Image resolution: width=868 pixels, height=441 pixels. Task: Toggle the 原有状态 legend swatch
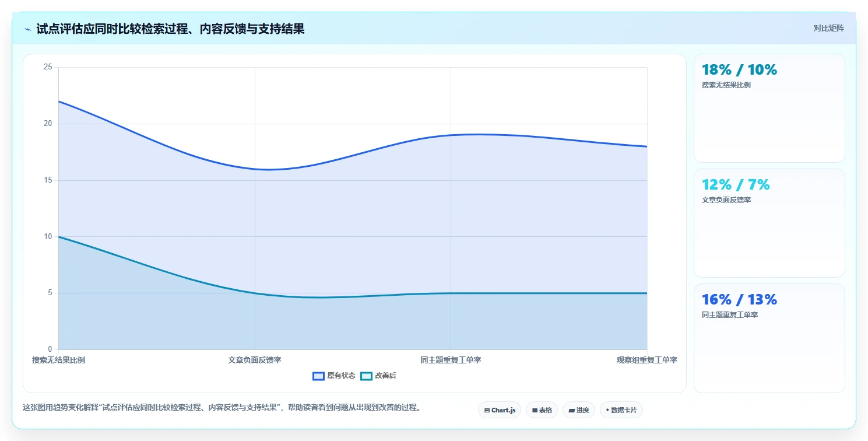[318, 376]
